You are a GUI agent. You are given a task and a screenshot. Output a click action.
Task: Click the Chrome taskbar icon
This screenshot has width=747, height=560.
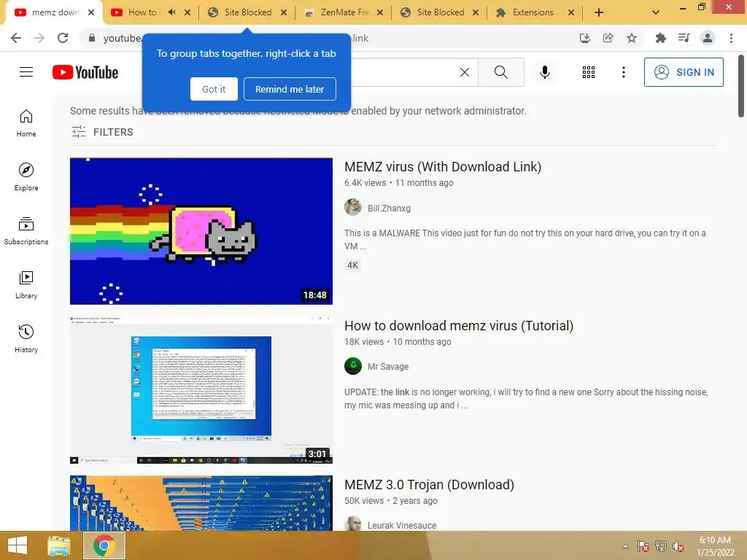pos(104,545)
